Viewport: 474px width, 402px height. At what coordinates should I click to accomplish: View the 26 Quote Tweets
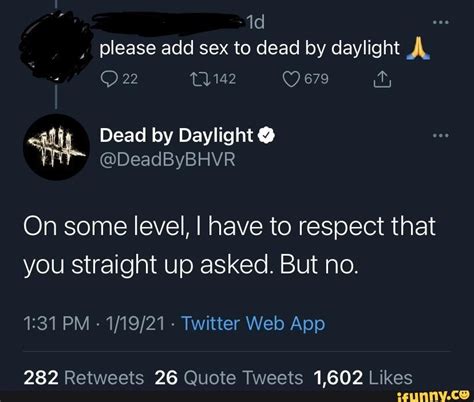click(x=229, y=378)
